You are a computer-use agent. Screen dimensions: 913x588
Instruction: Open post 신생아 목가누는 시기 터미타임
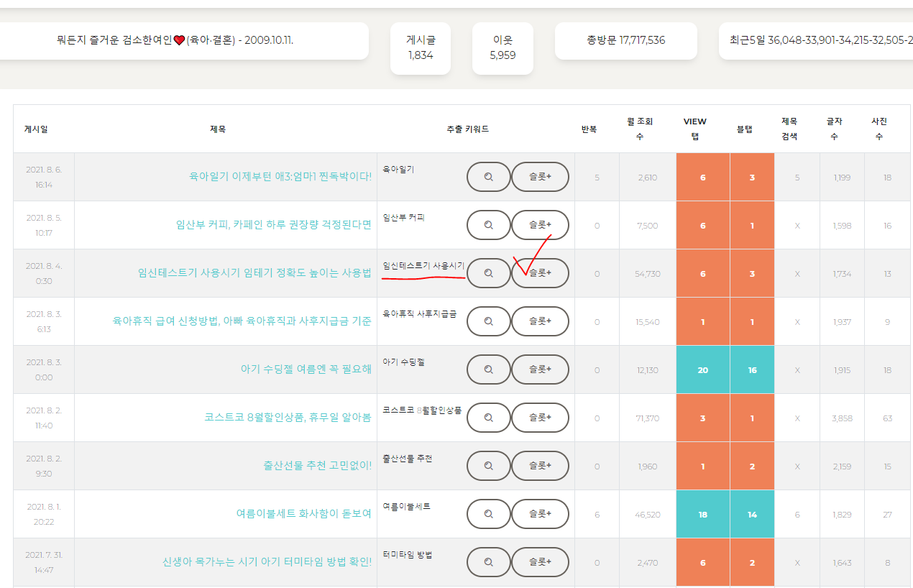pos(267,561)
